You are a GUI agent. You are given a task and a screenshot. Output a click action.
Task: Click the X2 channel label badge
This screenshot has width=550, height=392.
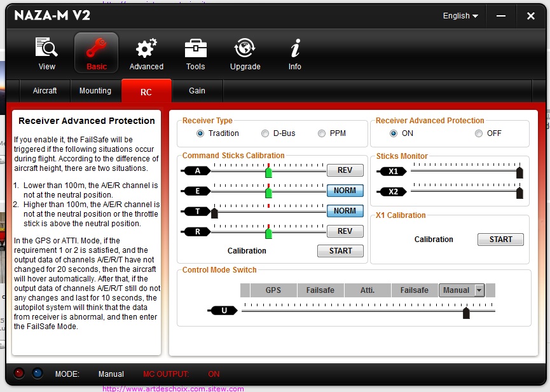pos(392,192)
